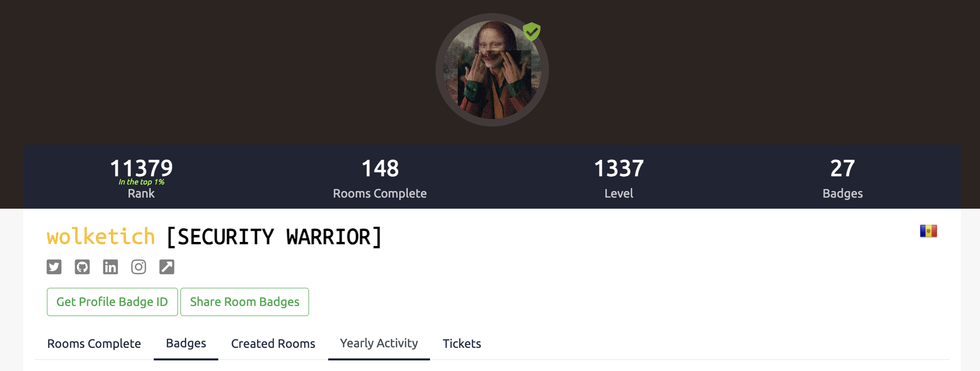
Task: Click Get Profile Badge ID button
Action: pyautogui.click(x=112, y=302)
